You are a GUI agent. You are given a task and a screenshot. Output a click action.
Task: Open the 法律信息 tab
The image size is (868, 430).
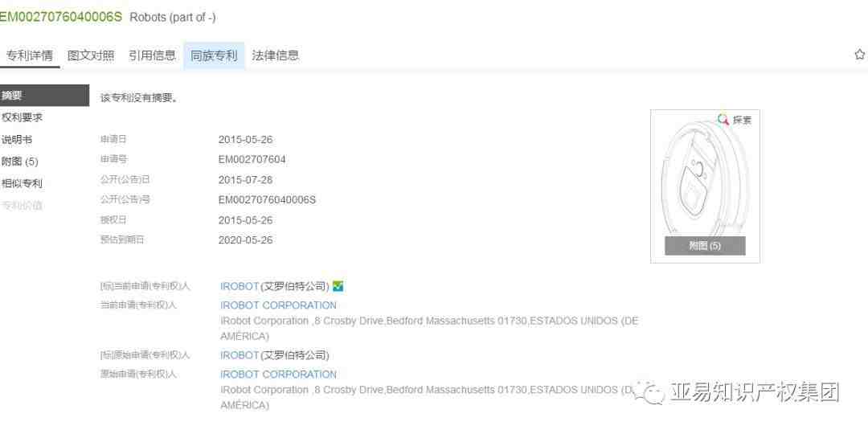(x=275, y=55)
